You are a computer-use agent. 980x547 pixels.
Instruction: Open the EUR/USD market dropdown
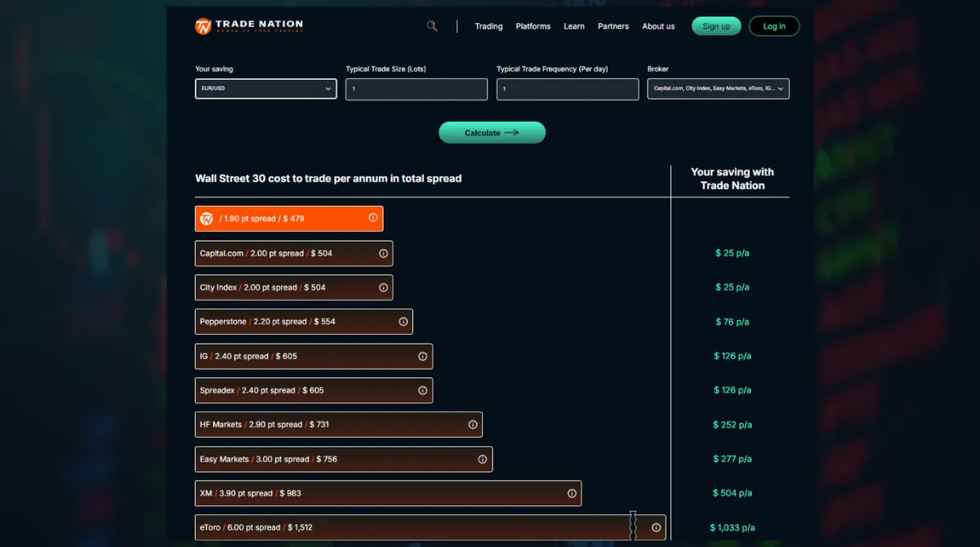tap(266, 88)
